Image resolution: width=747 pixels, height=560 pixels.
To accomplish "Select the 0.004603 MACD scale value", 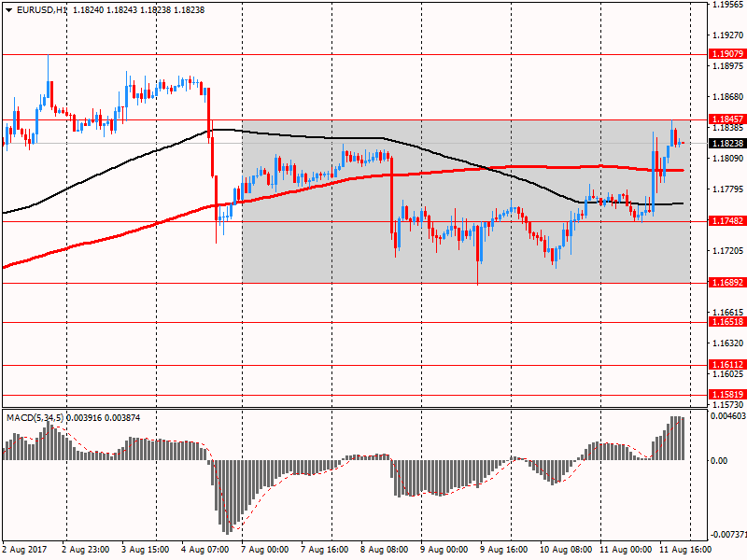I will (x=728, y=415).
